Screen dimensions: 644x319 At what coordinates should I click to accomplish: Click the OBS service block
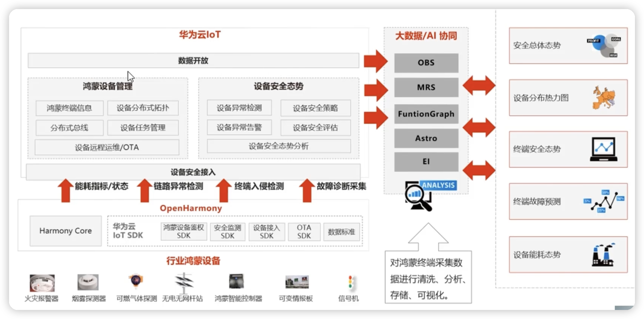426,63
